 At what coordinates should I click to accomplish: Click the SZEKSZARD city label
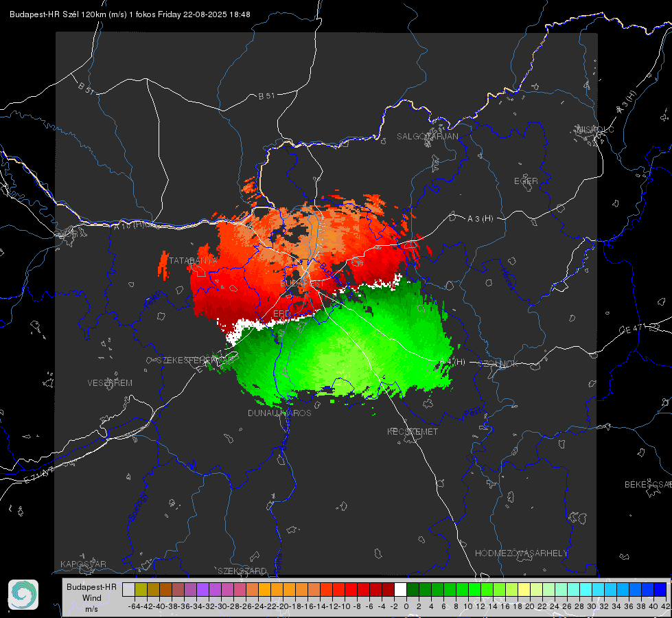pyautogui.click(x=242, y=571)
